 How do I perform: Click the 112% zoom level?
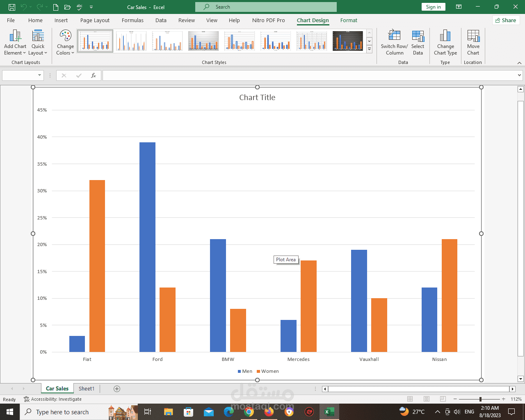516,399
